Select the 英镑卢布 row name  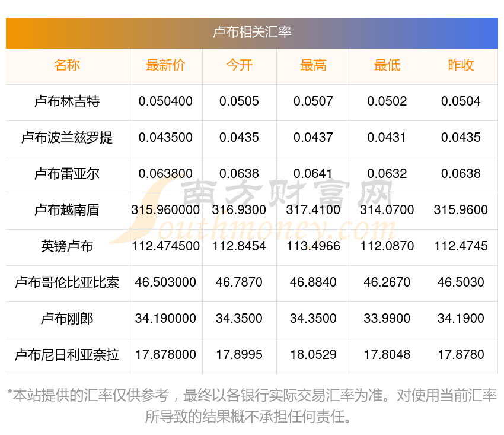pos(67,246)
